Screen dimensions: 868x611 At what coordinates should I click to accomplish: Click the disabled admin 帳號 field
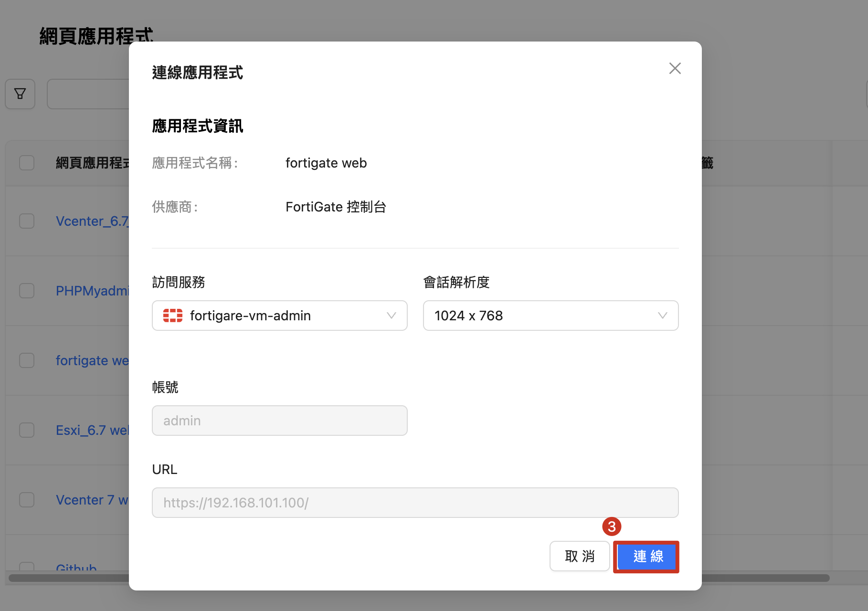(279, 421)
